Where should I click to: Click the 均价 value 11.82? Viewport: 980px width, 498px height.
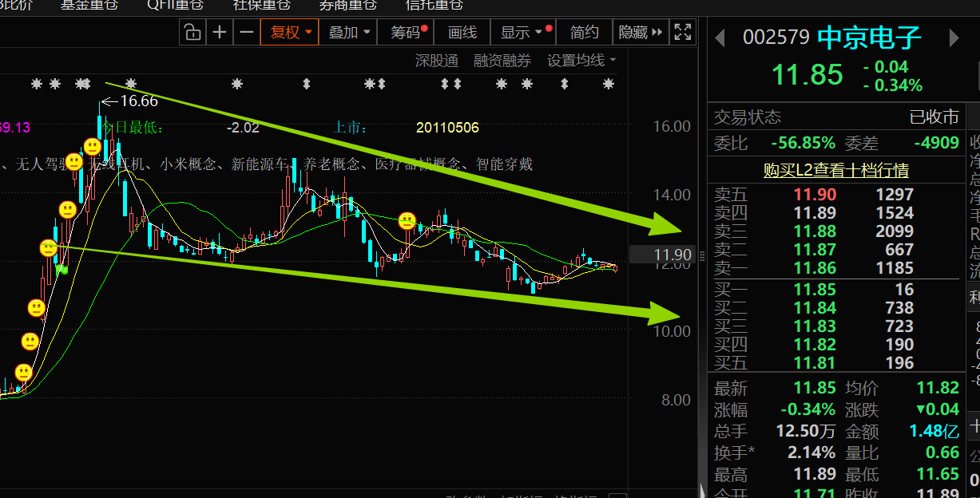click(938, 389)
